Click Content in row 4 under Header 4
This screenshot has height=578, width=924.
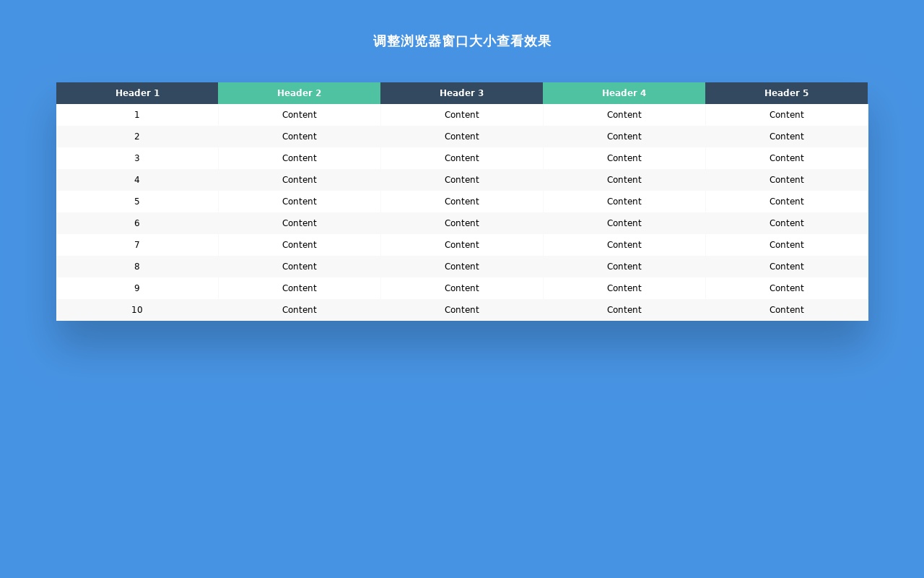click(624, 180)
